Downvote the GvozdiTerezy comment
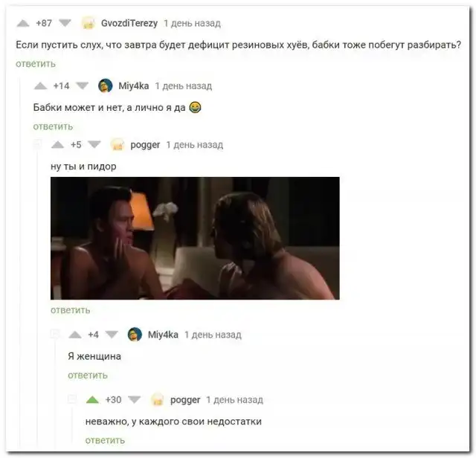476x458 pixels. tap(65, 23)
